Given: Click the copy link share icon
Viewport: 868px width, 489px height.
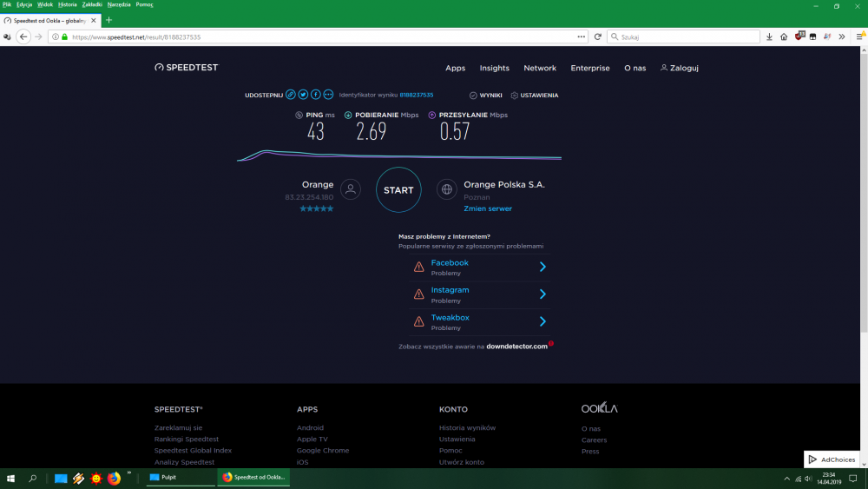Looking at the screenshot, I should pos(291,95).
